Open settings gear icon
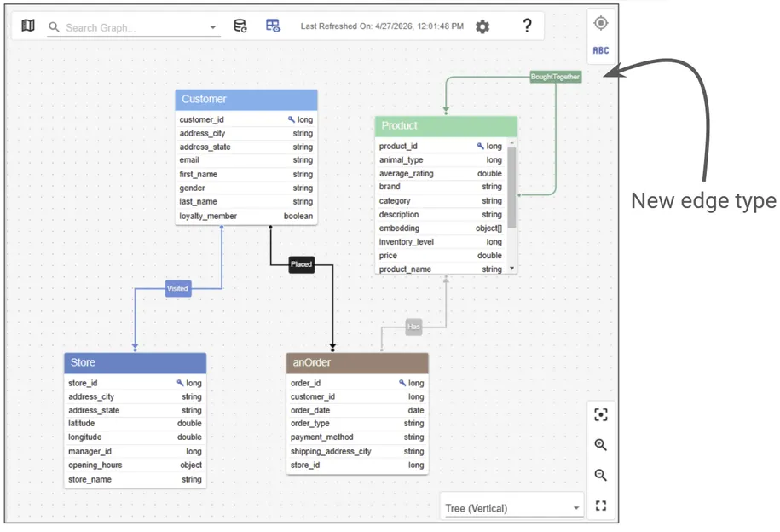 pyautogui.click(x=482, y=26)
